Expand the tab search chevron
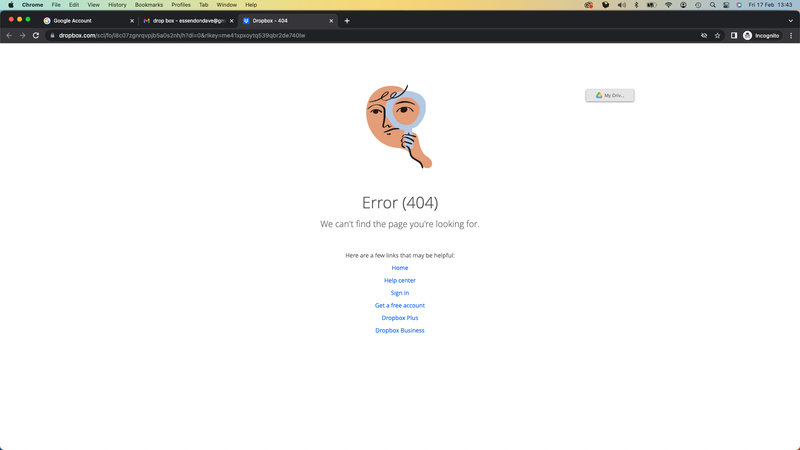The width and height of the screenshot is (800, 450). [x=791, y=21]
